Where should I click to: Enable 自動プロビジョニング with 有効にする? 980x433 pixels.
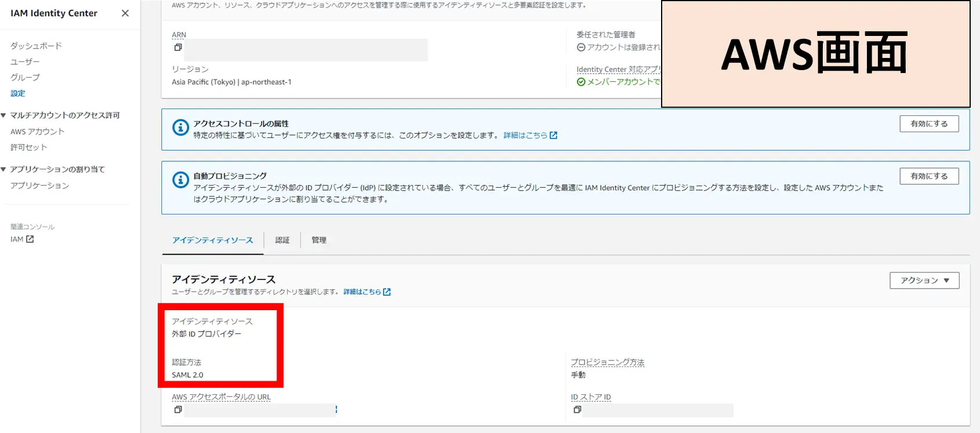929,176
